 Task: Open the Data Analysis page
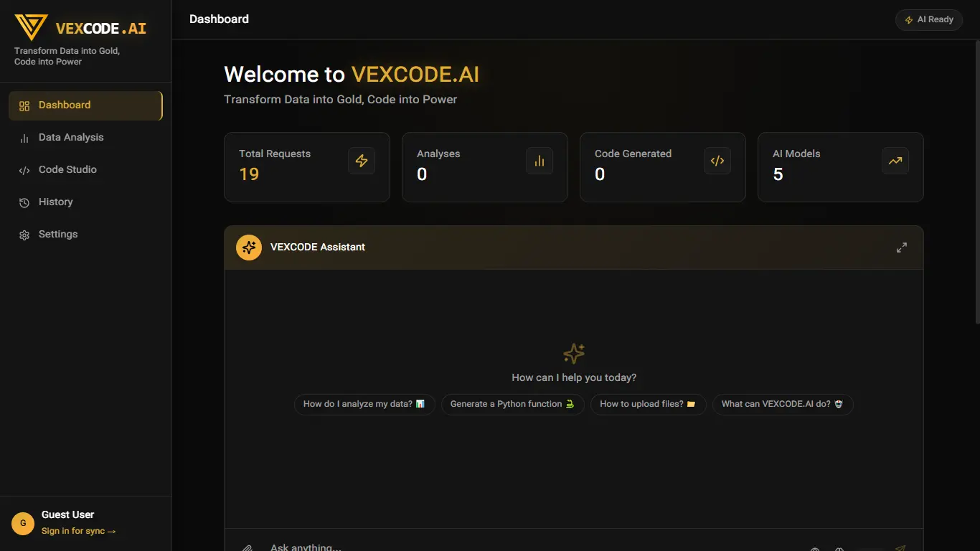tap(85, 138)
